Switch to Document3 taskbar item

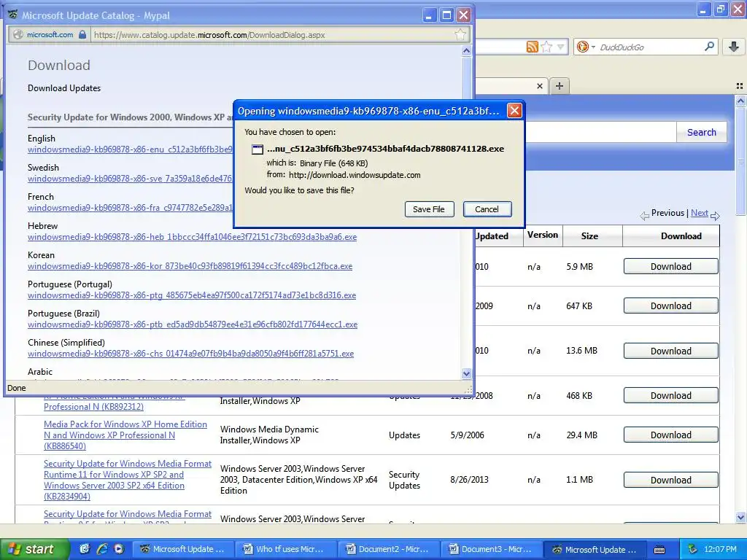492,549
